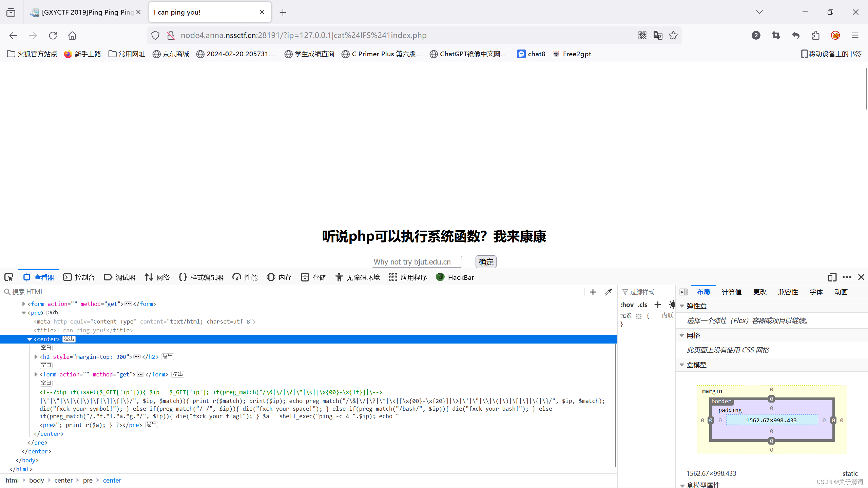Bookmark this page with star icon

click(673, 35)
